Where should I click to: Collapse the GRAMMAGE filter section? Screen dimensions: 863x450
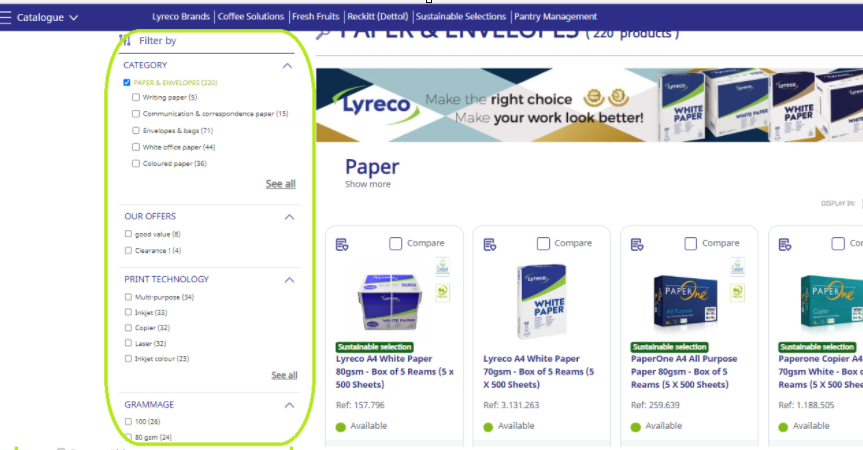click(x=289, y=405)
